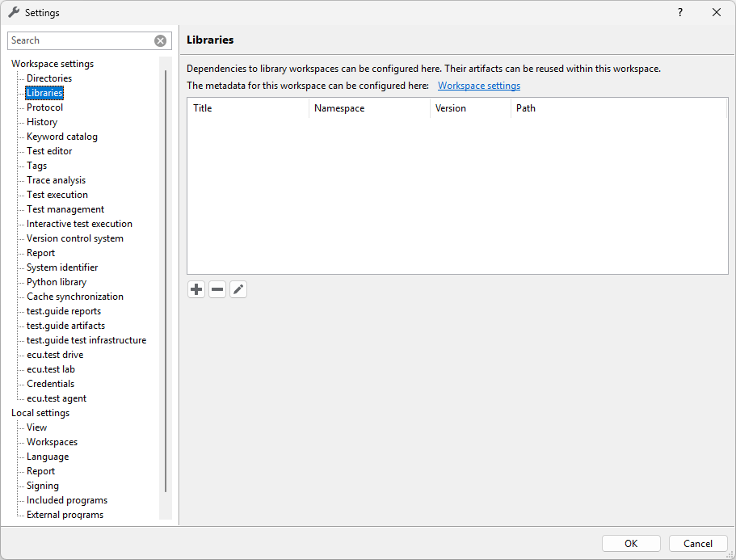Cancel the Settings dialog
Image resolution: width=736 pixels, height=560 pixels.
pos(698,544)
